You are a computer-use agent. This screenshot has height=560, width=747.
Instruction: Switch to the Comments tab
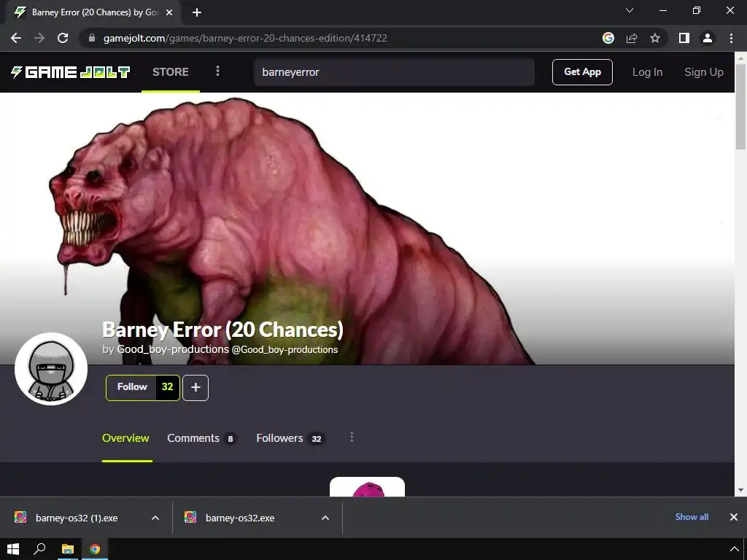202,438
